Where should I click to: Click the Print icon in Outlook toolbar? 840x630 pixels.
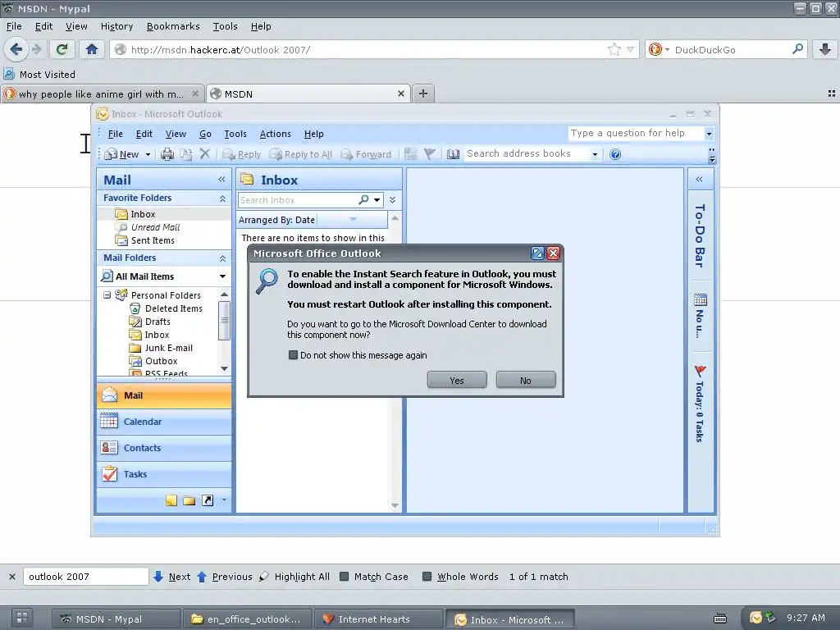[x=167, y=154]
